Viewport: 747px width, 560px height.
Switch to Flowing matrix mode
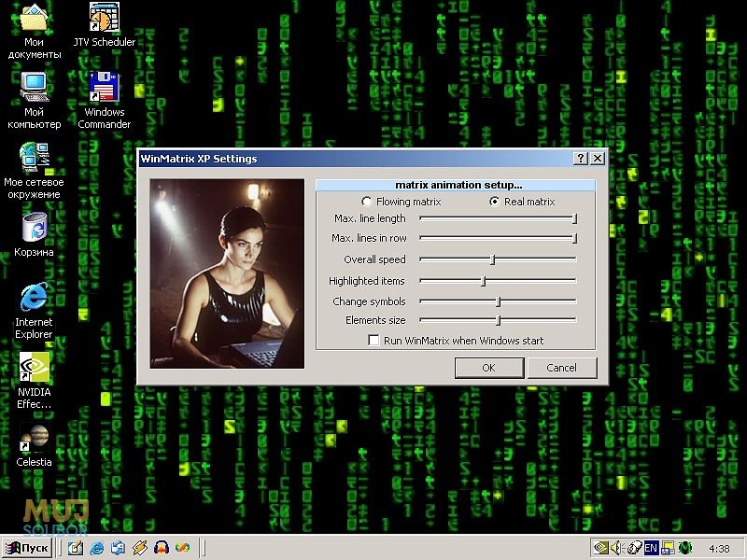click(x=366, y=202)
